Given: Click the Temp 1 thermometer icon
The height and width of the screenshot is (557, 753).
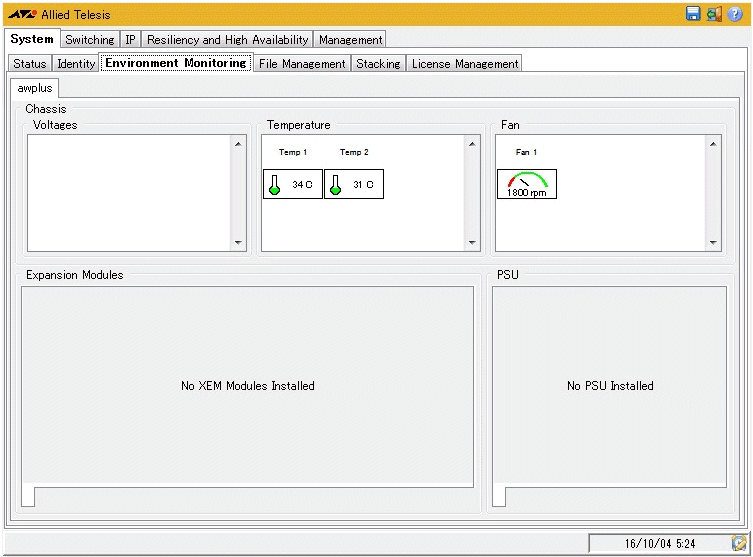Looking at the screenshot, I should click(x=274, y=184).
